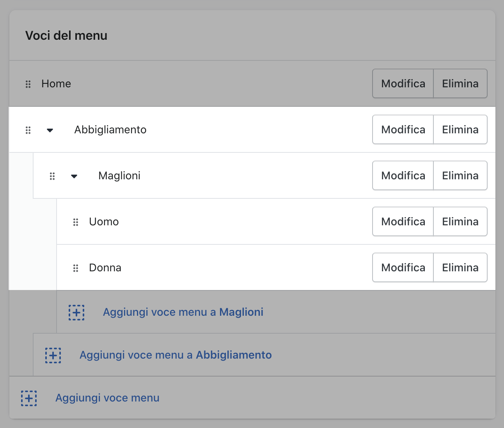Viewport: 504px width, 428px height.
Task: Click the Maglioni drag handle icon
Action: [52, 176]
